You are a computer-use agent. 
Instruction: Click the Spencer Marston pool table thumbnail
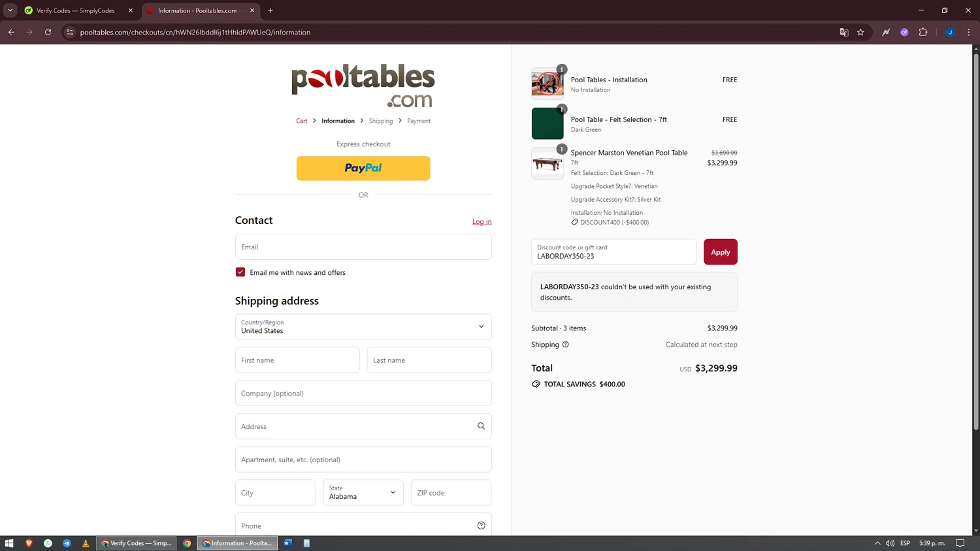[x=547, y=163]
